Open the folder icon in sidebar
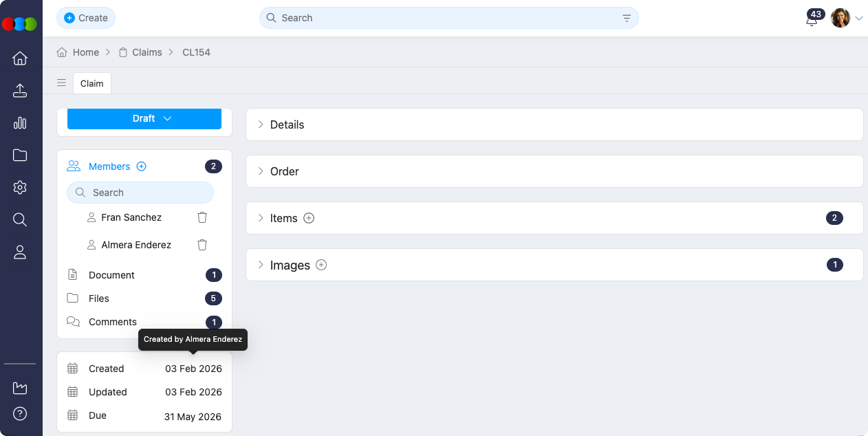Viewport: 868px width, 436px height. point(20,155)
